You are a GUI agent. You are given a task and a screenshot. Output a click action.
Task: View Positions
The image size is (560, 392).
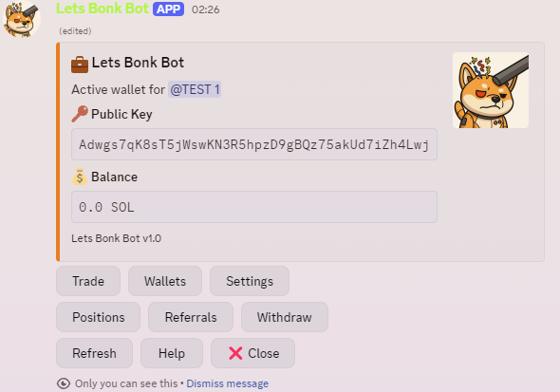pos(98,317)
